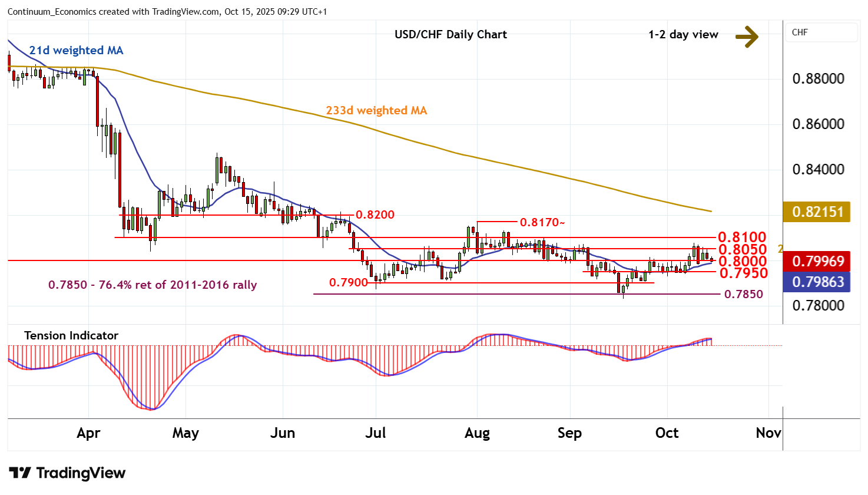Screen dimensions: 868x495
Task: Click the blue 0.79863 price tag
Action: (817, 282)
